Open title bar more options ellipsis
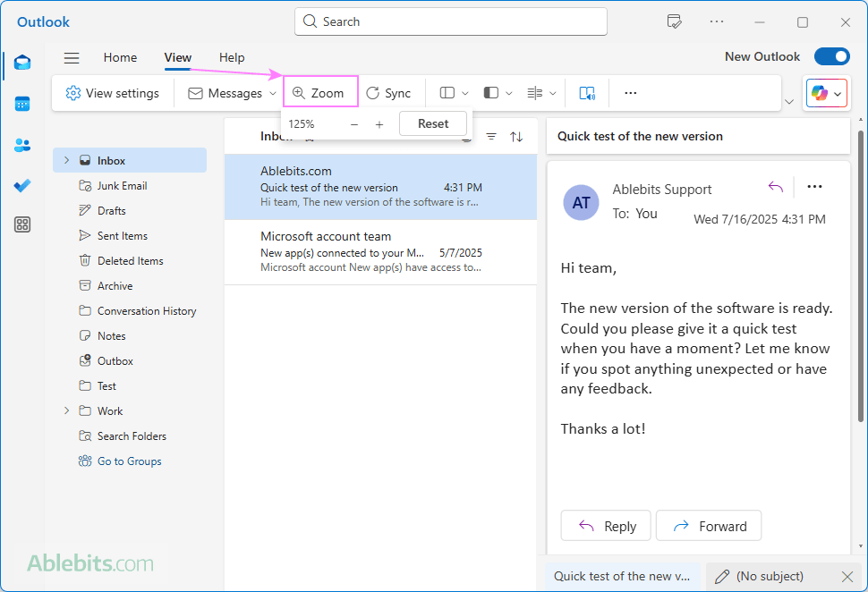 point(717,22)
